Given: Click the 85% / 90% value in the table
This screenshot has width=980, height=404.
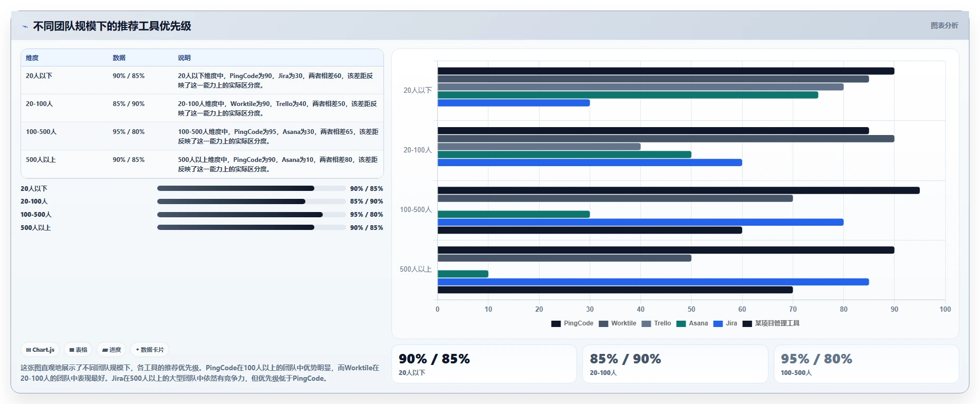Looking at the screenshot, I should click(x=129, y=104).
